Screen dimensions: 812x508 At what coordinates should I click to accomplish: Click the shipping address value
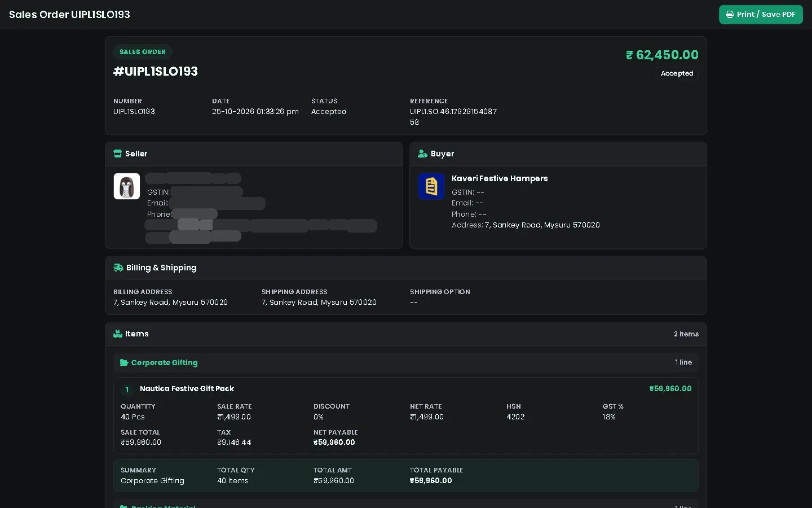(x=319, y=303)
